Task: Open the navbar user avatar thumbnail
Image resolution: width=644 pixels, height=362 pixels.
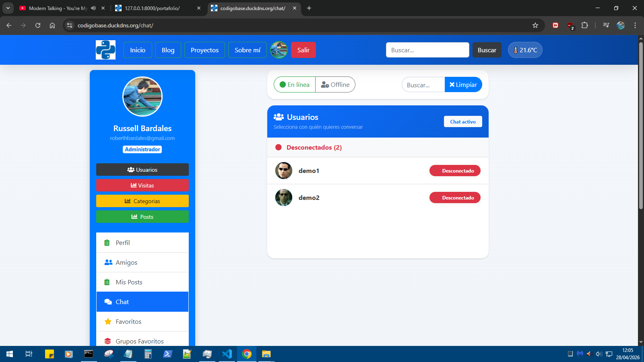Action: [279, 50]
